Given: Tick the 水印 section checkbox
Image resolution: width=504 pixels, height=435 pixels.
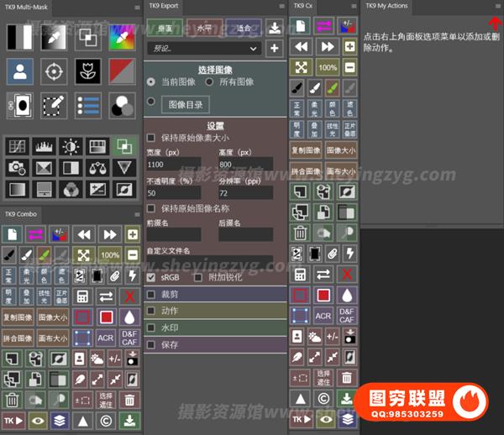Looking at the screenshot, I should coord(151,328).
